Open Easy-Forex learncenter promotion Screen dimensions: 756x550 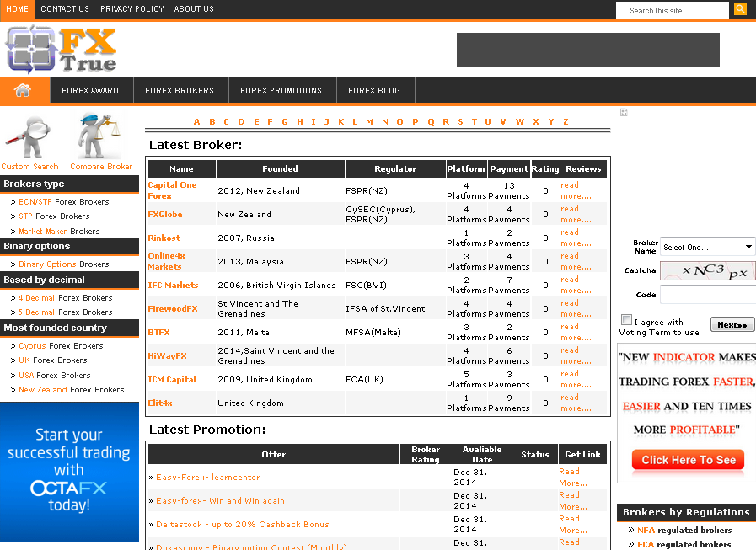(x=208, y=478)
